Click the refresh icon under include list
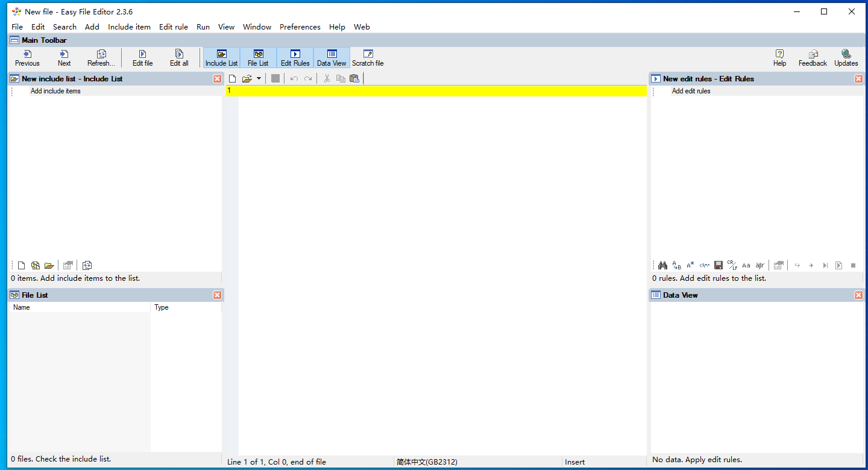Screen dimensions: 868x470 [x=87, y=265]
